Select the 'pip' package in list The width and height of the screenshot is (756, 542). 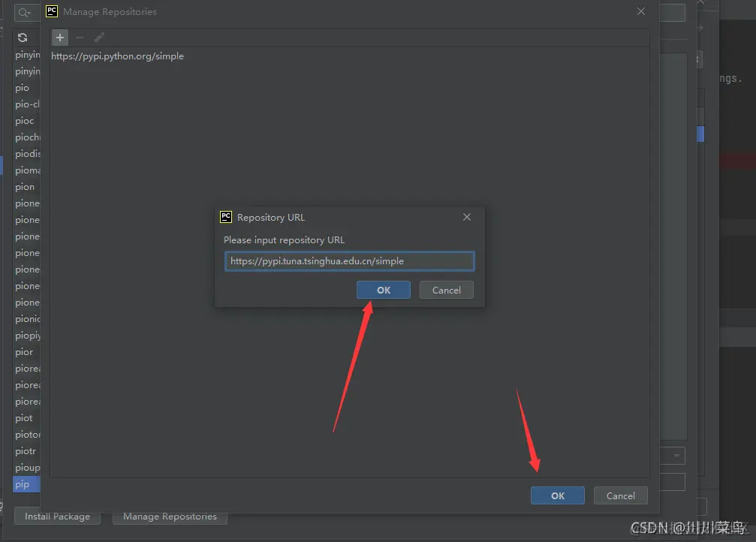point(26,484)
